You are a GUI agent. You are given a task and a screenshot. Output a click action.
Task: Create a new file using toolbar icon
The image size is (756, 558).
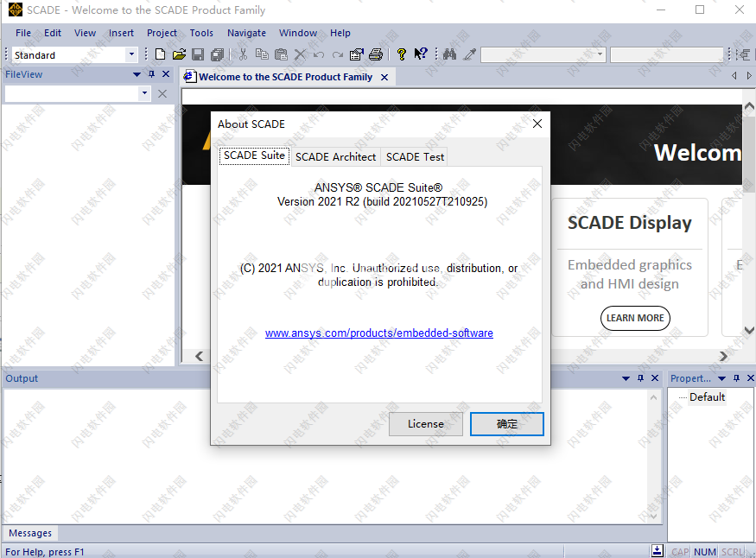pyautogui.click(x=162, y=54)
